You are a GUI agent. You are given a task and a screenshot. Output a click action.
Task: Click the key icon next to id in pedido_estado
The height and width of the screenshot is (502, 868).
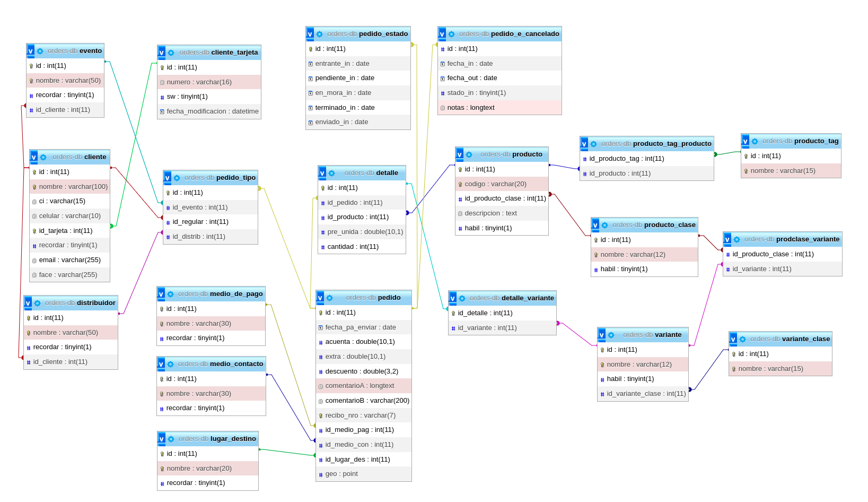310,48
